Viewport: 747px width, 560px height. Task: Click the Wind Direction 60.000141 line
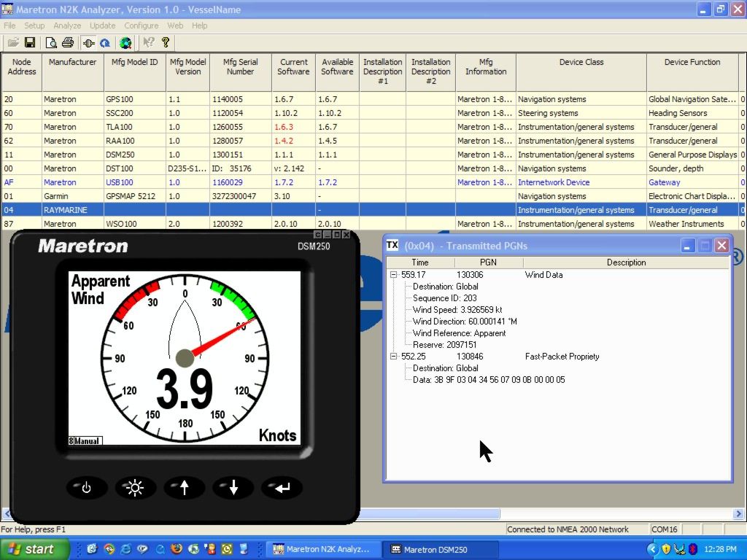coord(465,322)
